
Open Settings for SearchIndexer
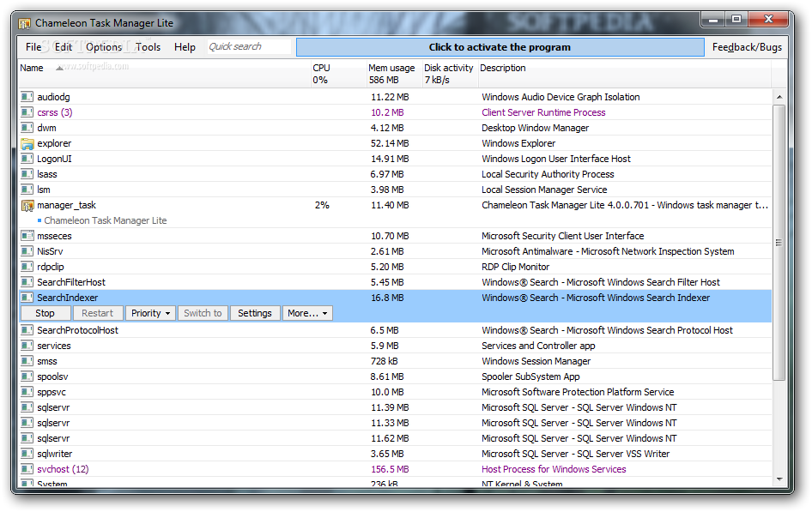coord(255,313)
